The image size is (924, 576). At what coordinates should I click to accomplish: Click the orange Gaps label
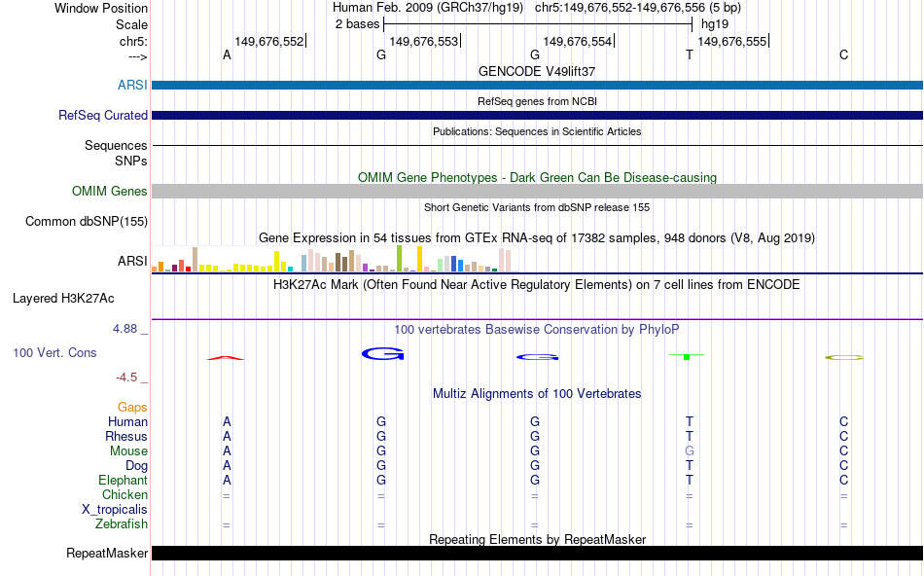pyautogui.click(x=132, y=408)
